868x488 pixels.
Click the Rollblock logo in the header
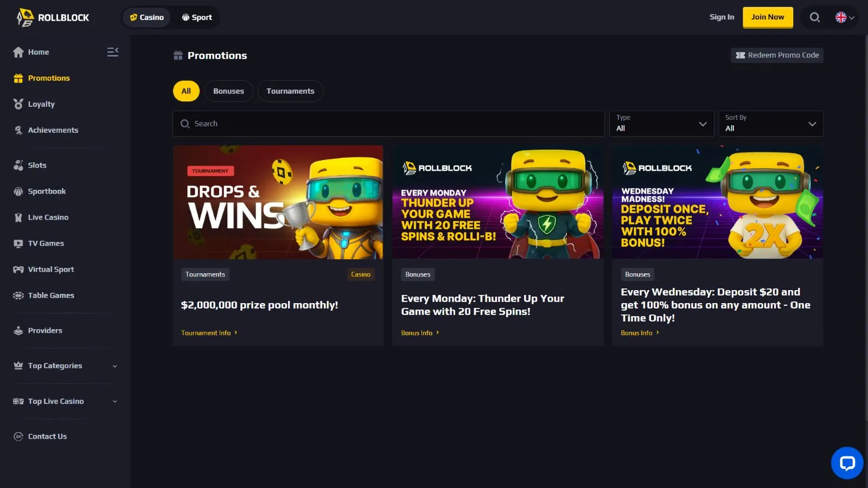tap(53, 17)
